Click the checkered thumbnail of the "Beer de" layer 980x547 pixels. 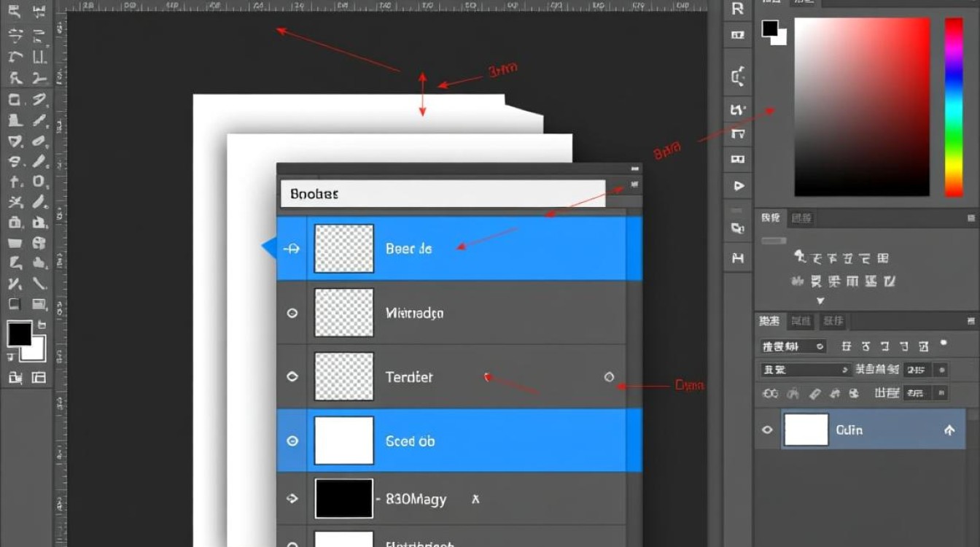[x=343, y=249]
